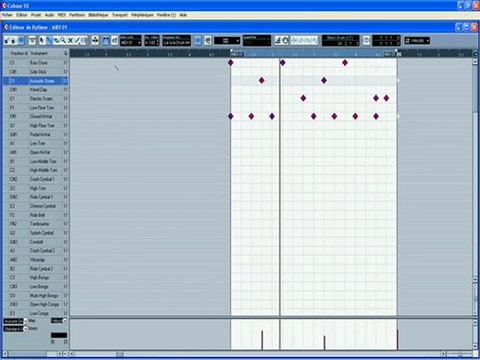Click the first Electric Snare note diamond
Screen dimensions: 480x360
coord(303,98)
